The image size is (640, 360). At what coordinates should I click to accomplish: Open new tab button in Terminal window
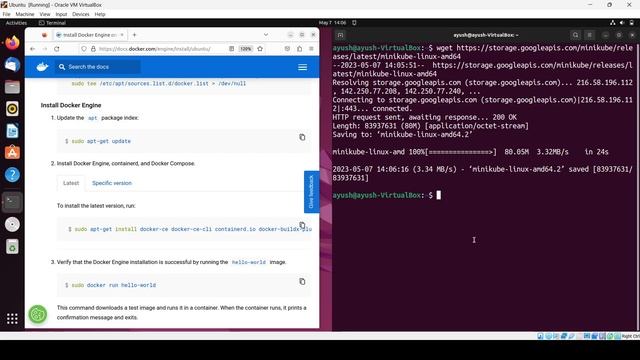pyautogui.click(x=340, y=35)
